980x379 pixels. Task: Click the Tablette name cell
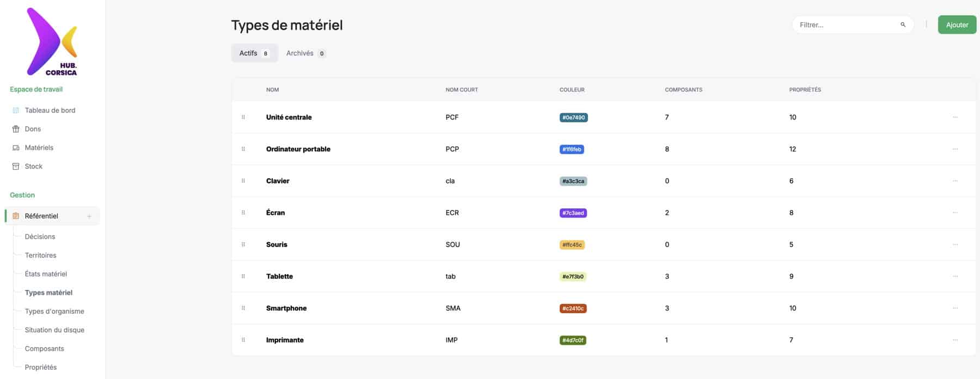[279, 276]
